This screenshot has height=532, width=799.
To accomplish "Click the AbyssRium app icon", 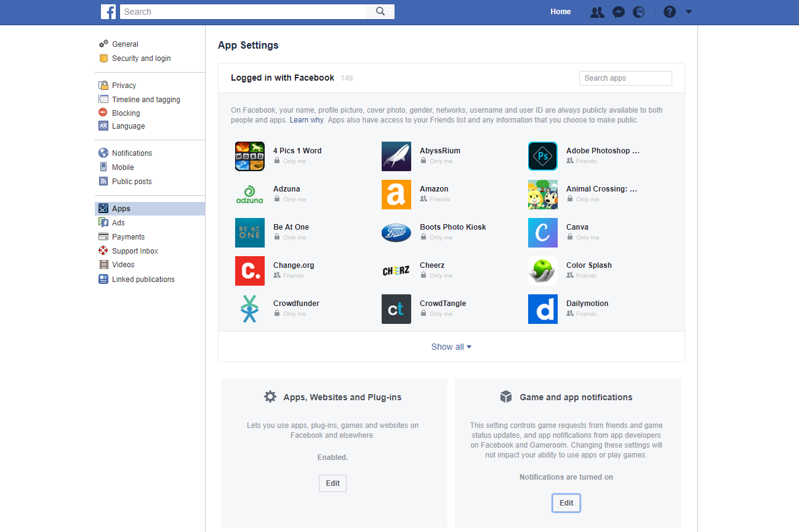I will [x=396, y=156].
